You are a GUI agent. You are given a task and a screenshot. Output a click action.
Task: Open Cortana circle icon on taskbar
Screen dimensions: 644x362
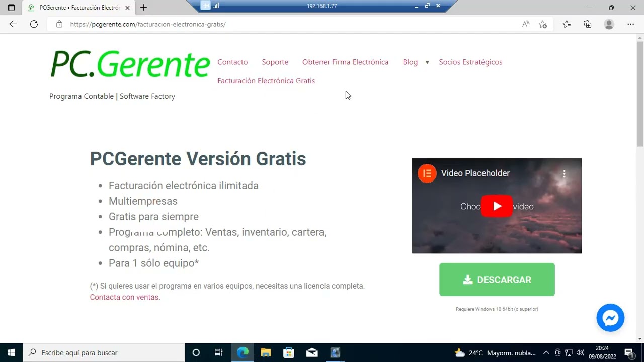coord(196,352)
